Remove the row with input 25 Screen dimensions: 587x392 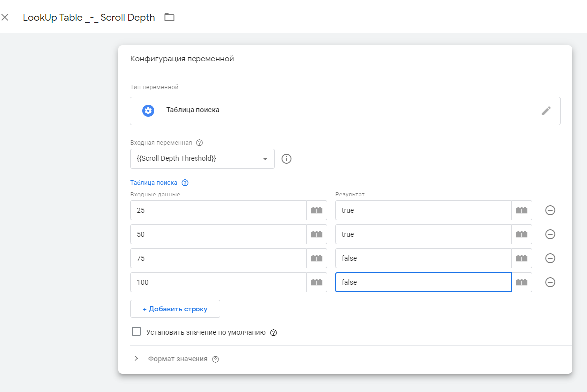point(550,210)
